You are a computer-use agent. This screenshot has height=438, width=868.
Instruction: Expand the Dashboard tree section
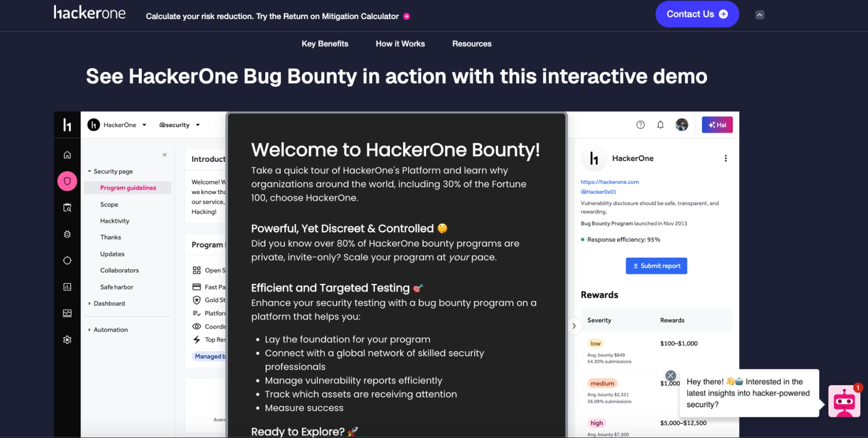[89, 303]
